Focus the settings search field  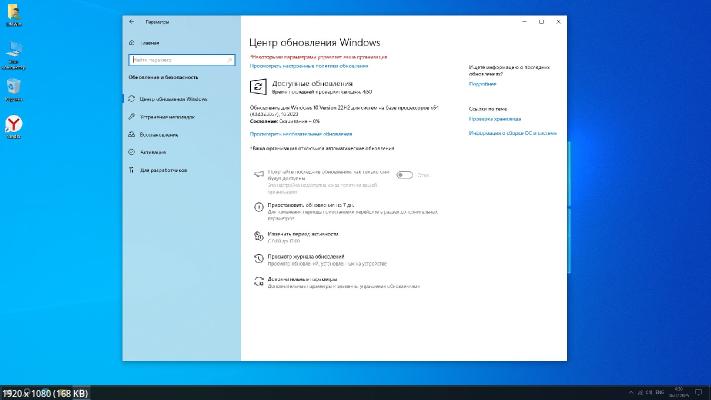click(x=181, y=60)
